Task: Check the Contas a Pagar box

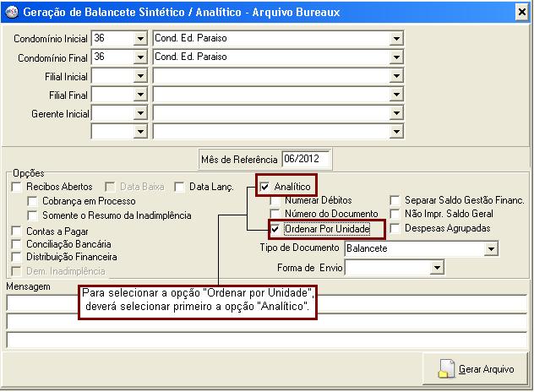Action: tap(18, 230)
